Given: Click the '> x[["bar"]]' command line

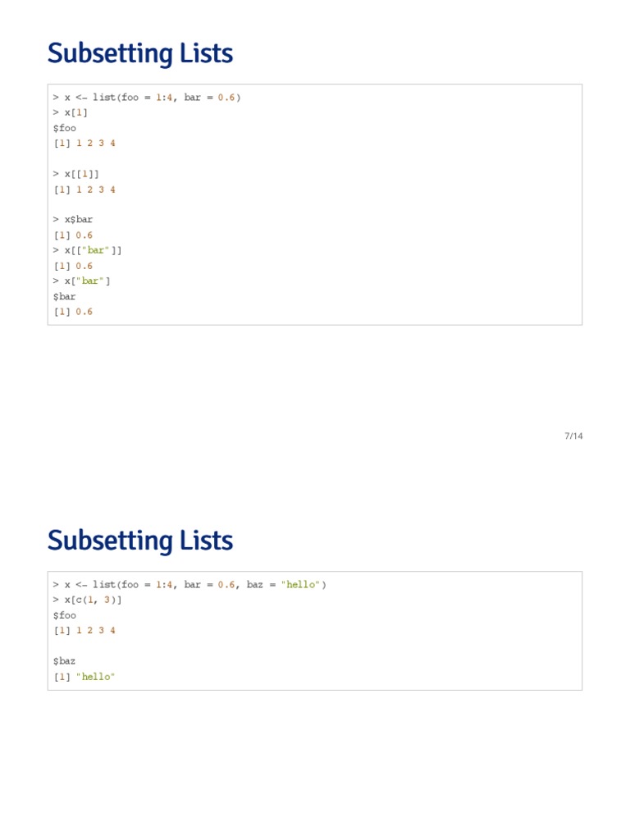Looking at the screenshot, I should coord(88,250).
